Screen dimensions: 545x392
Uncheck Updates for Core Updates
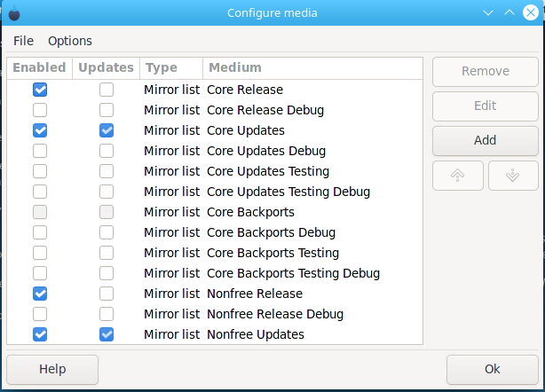pyautogui.click(x=107, y=130)
